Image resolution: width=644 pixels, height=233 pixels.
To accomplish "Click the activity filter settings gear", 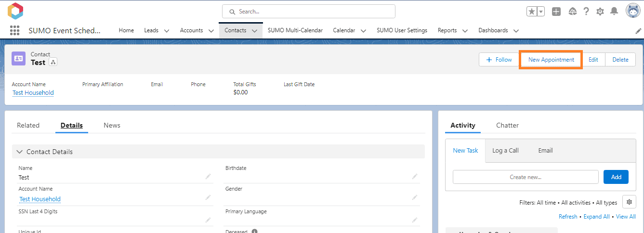I will (x=629, y=202).
